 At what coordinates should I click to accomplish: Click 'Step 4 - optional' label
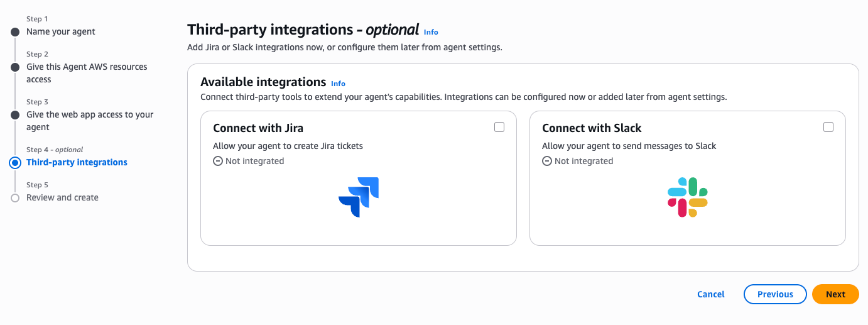(55, 150)
